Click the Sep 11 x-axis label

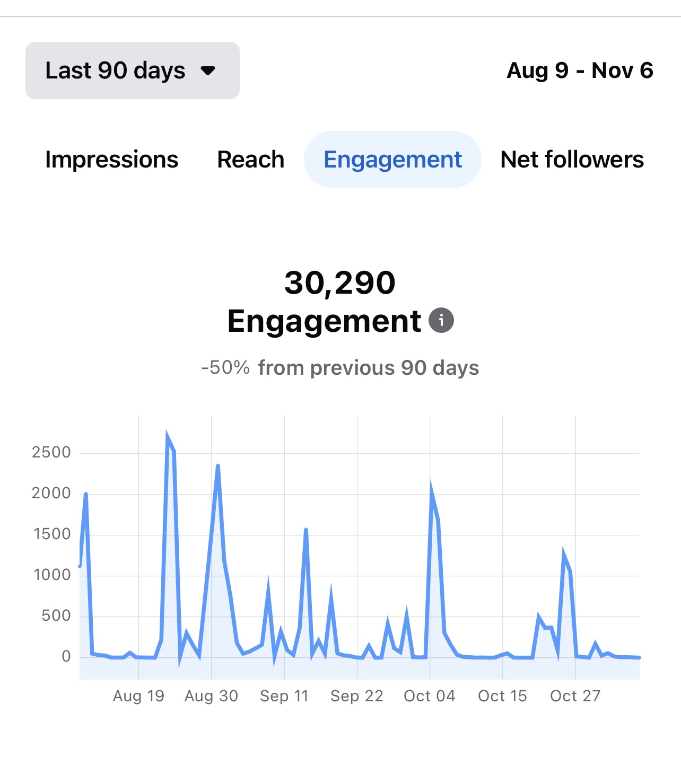click(x=284, y=695)
